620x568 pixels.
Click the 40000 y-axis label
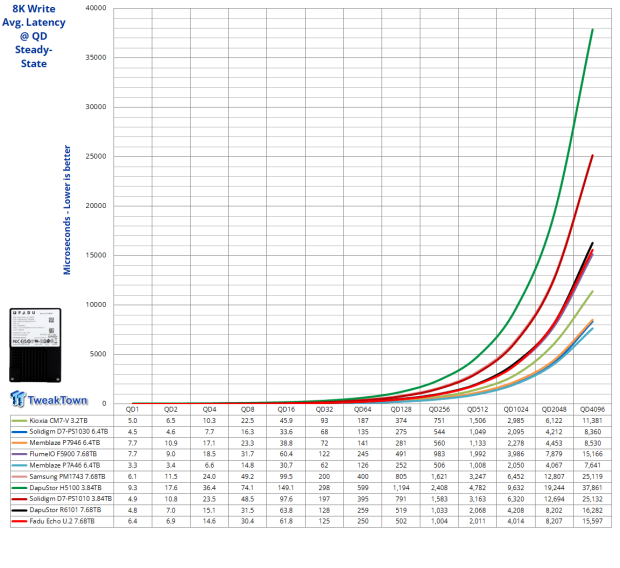pos(96,8)
